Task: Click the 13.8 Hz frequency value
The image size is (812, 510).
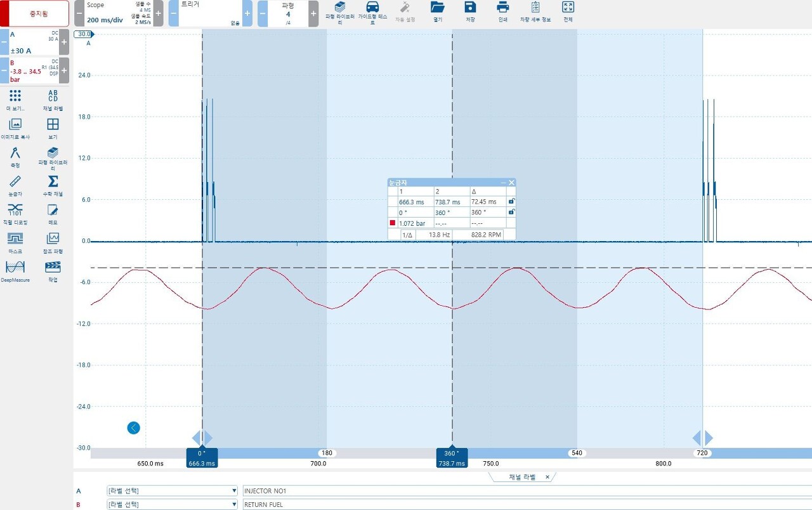Action: click(439, 235)
